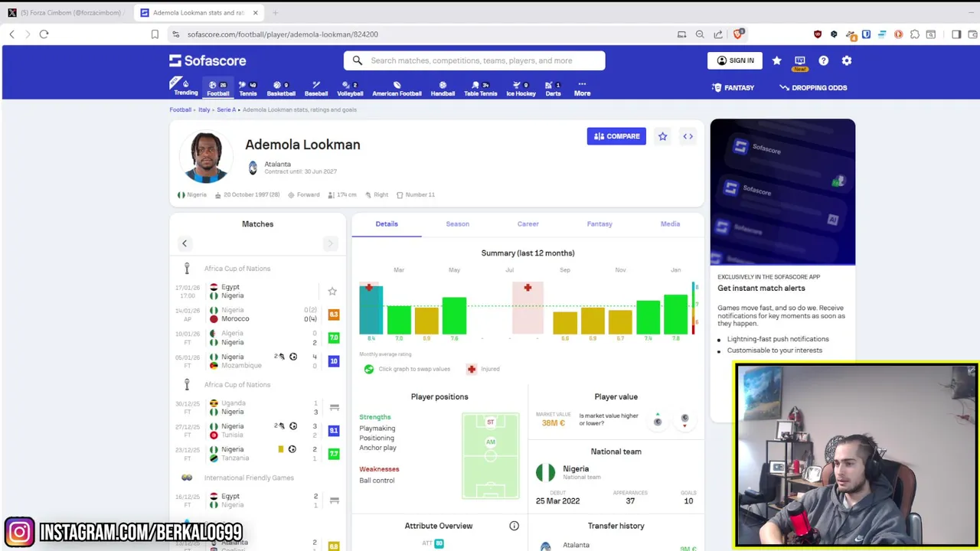Open uBlock Origin extension icon
980x551 pixels.
point(818,34)
